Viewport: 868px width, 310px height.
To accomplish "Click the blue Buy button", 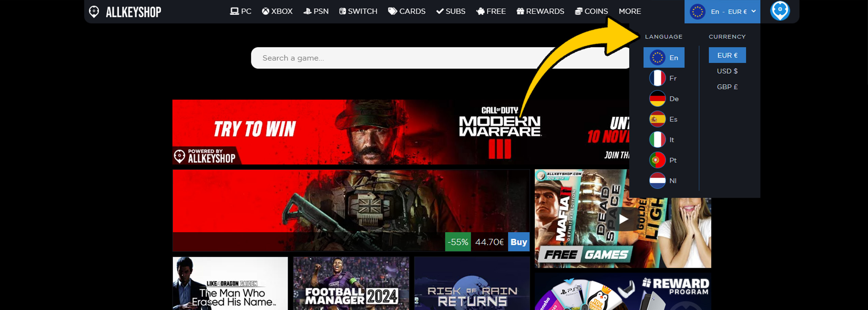I will 518,242.
